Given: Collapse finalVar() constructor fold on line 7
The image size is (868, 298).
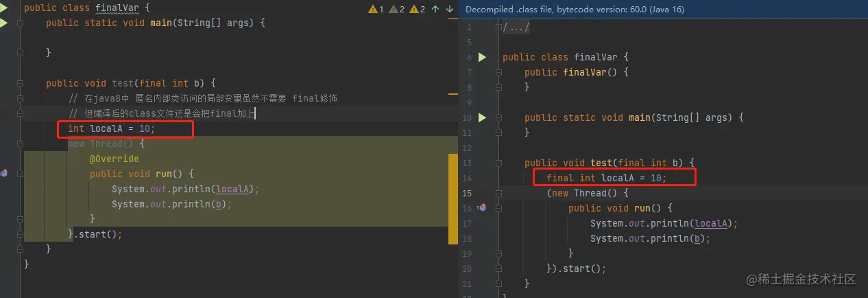Looking at the screenshot, I should pyautogui.click(x=498, y=72).
